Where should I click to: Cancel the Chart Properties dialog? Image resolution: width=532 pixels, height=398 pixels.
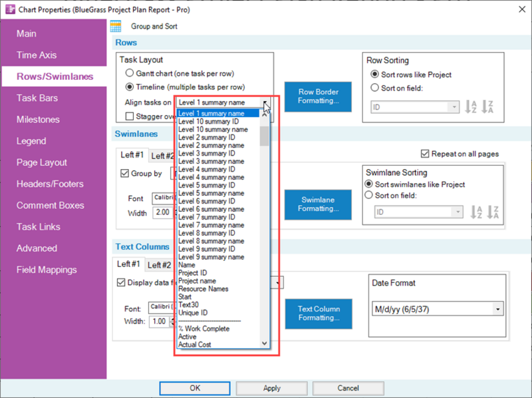348,388
